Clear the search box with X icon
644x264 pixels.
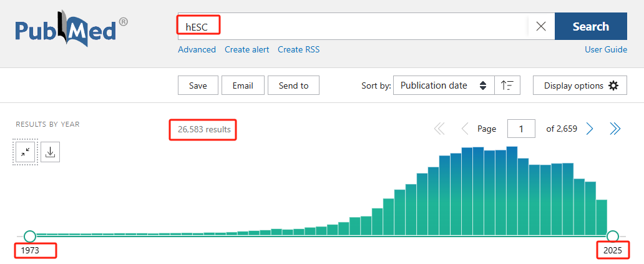coord(541,27)
